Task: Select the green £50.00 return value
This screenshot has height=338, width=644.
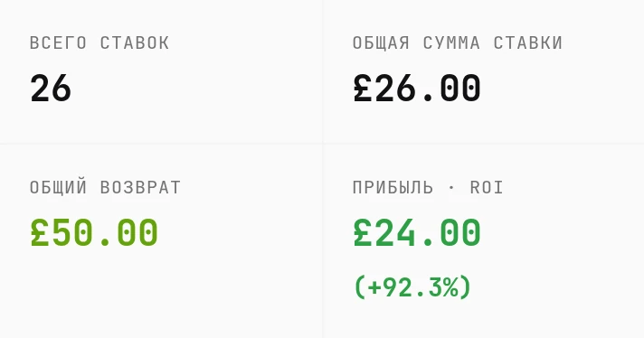Action: click(x=94, y=233)
